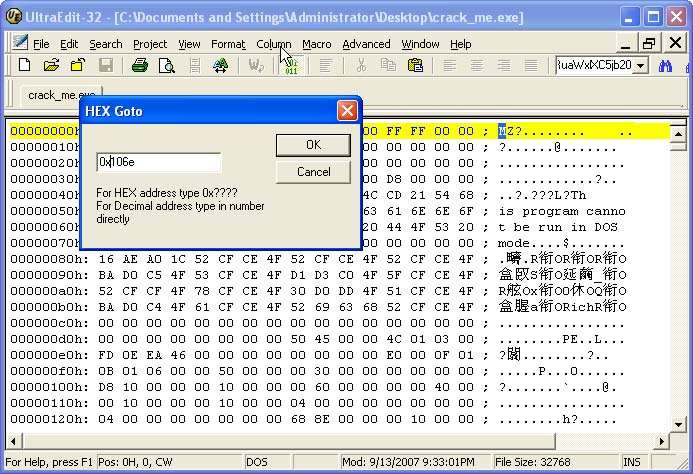Click 'Mod: 9/13/2007 9:33:01PM' status entry
The image size is (693, 474).
point(408,462)
